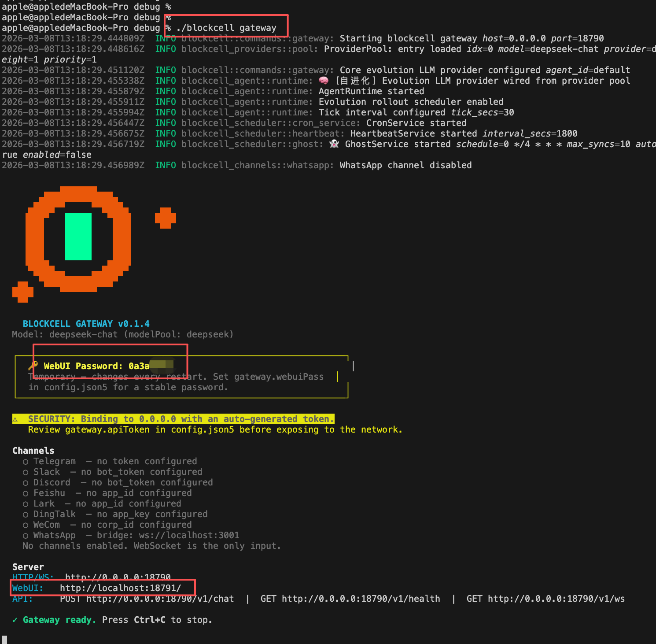This screenshot has height=644, width=656.
Task: Click 'blockcell_providers::pool:' module name
Action: [250, 49]
